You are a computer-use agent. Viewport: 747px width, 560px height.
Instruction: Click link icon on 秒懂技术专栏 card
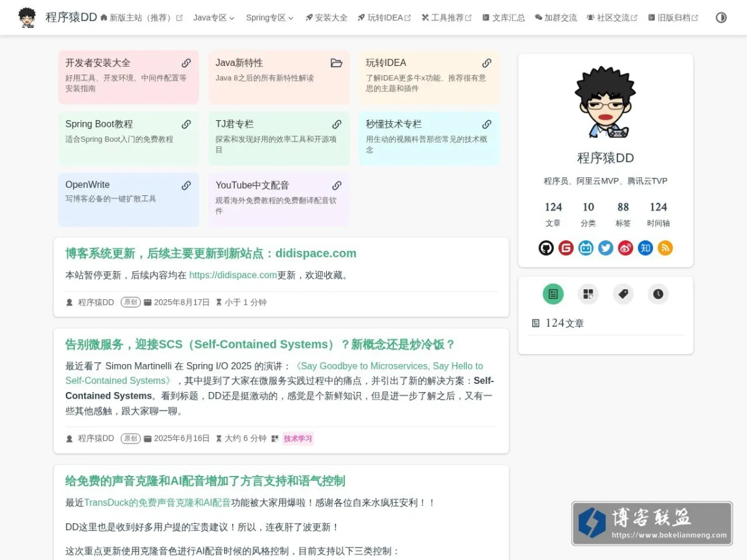tap(487, 124)
